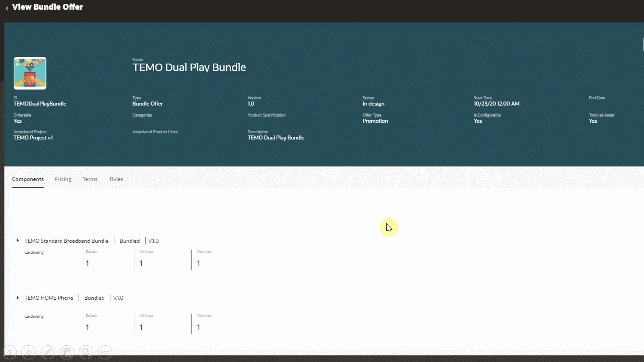The width and height of the screenshot is (644, 362).
Task: Select the Components tab
Action: (28, 179)
